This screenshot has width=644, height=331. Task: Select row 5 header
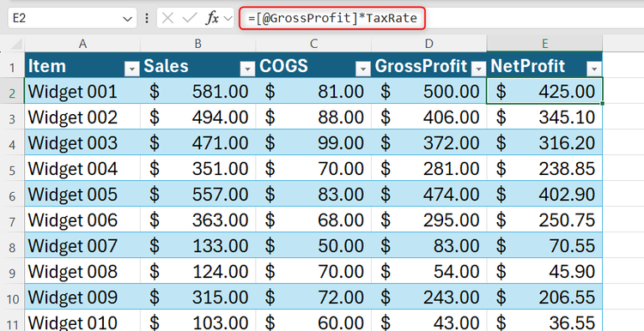point(12,169)
